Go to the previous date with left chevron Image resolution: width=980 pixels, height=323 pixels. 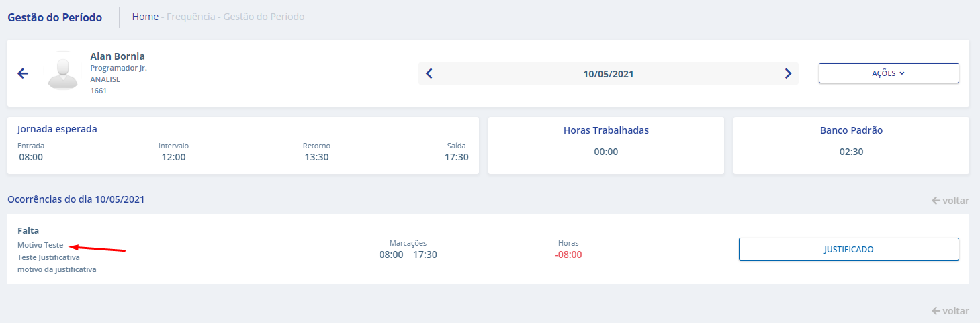pyautogui.click(x=429, y=74)
